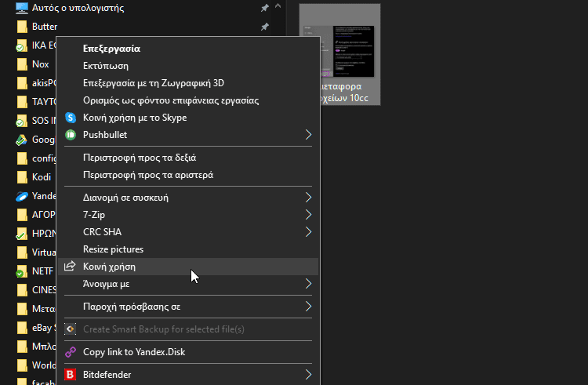Click Create Smart Backup for selected file(s)
The image size is (588, 385).
164,329
